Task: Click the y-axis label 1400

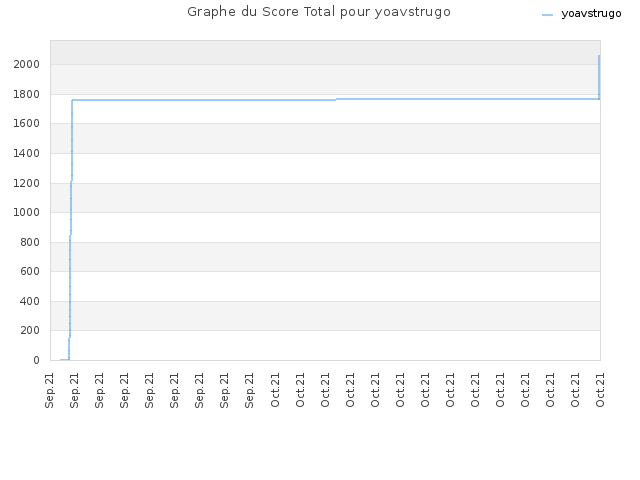Action: pos(27,153)
